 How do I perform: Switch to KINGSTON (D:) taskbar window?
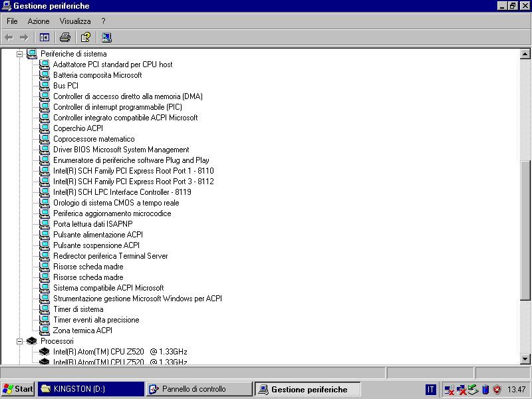coord(91,389)
